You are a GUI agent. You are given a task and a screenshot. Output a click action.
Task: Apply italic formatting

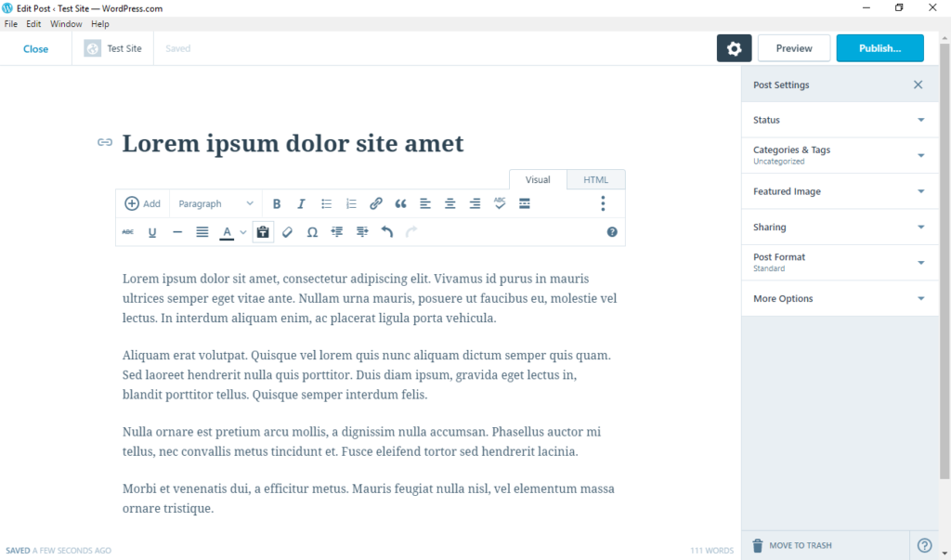(x=301, y=203)
